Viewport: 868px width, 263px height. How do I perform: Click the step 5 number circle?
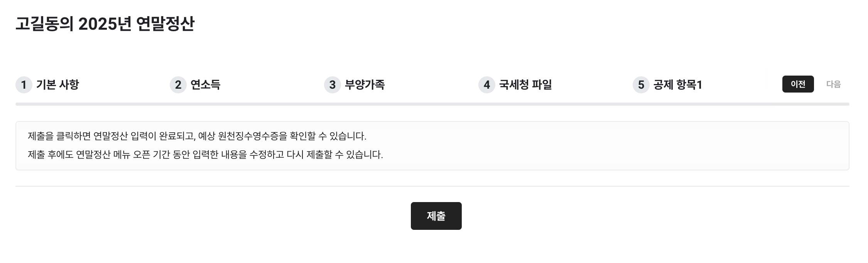coord(641,85)
